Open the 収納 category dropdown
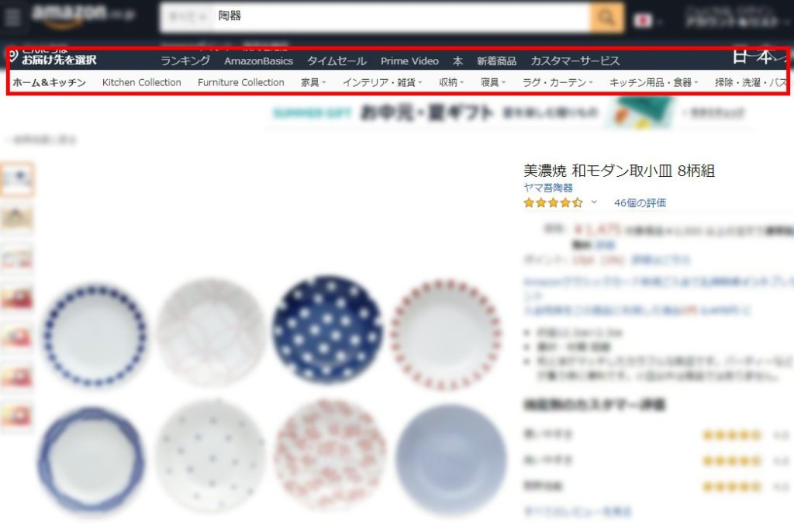This screenshot has height=532, width=794. click(451, 82)
